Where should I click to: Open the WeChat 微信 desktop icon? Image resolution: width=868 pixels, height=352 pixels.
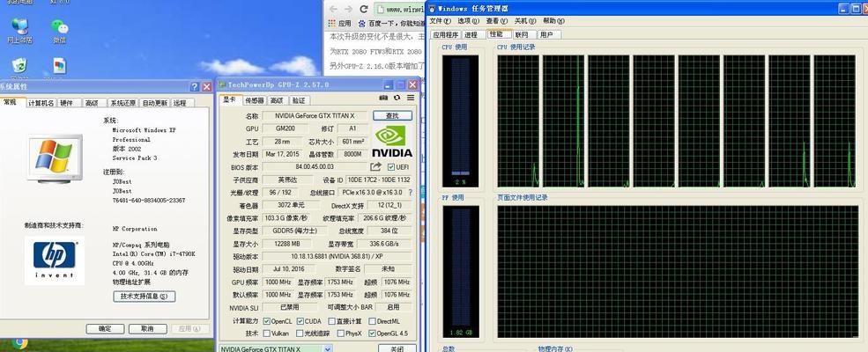click(x=59, y=31)
